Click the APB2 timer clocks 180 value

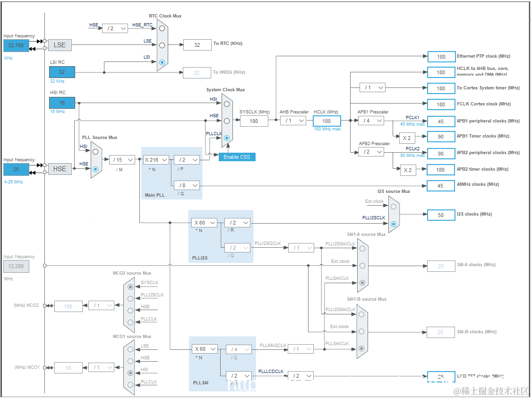pyautogui.click(x=440, y=170)
